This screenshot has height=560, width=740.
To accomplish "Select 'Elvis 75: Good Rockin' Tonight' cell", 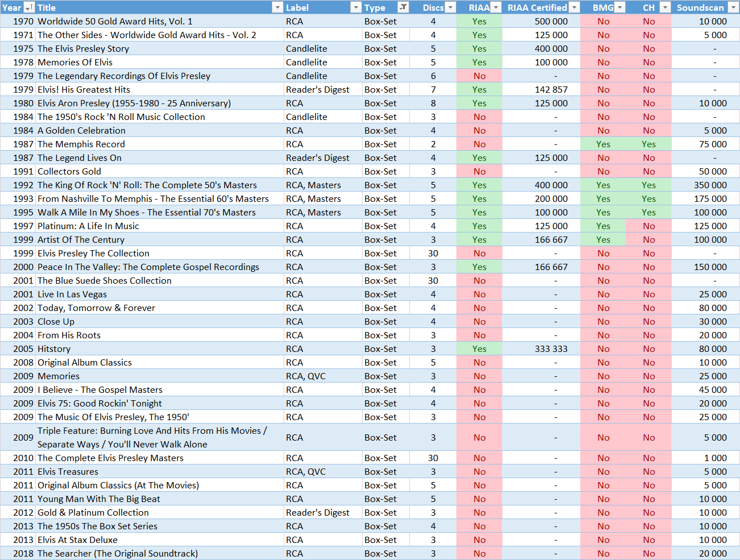I will tap(160, 403).
